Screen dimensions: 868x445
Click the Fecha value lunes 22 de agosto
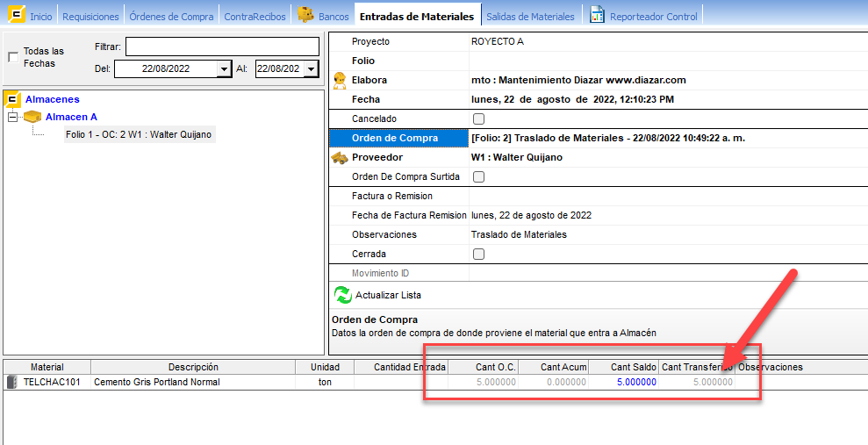[x=572, y=100]
